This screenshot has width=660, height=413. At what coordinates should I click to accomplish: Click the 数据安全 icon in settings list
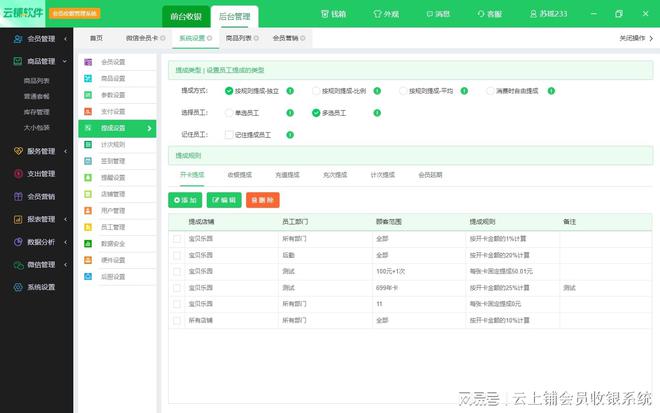tap(87, 243)
